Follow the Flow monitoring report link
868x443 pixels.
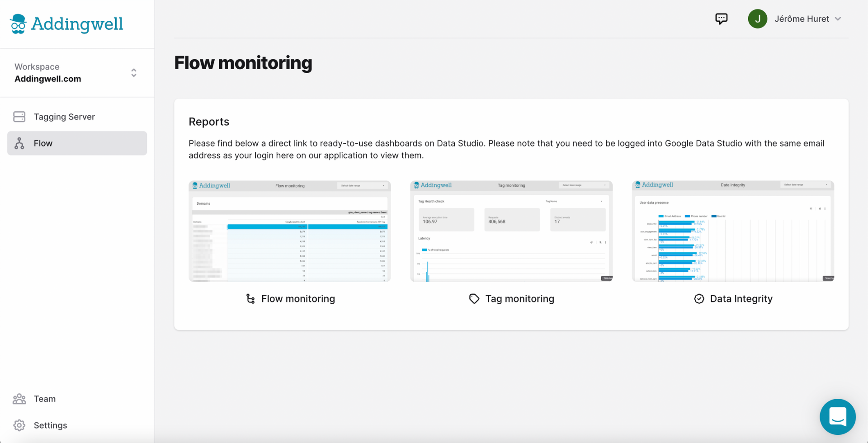298,299
